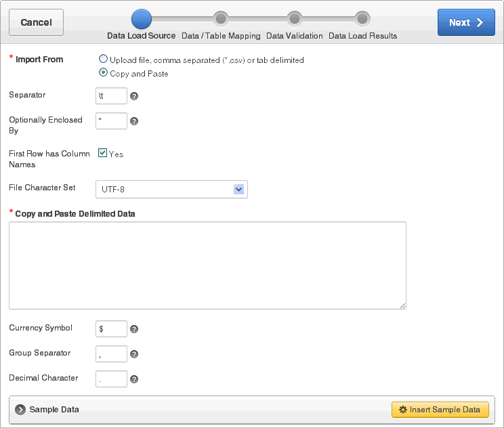Select Copy and Paste radio option
The height and width of the screenshot is (428, 504).
point(103,72)
